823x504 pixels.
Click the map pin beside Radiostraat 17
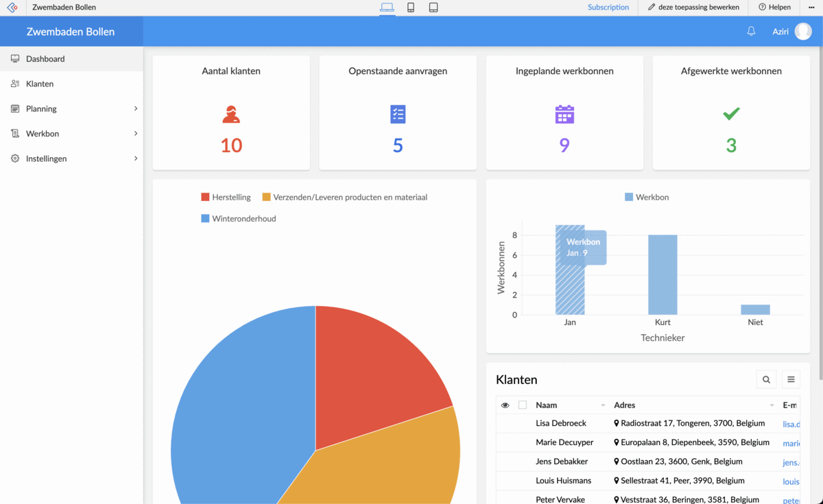click(x=617, y=424)
